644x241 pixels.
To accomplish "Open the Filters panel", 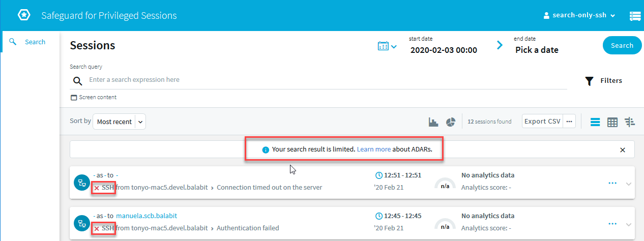I will [603, 80].
